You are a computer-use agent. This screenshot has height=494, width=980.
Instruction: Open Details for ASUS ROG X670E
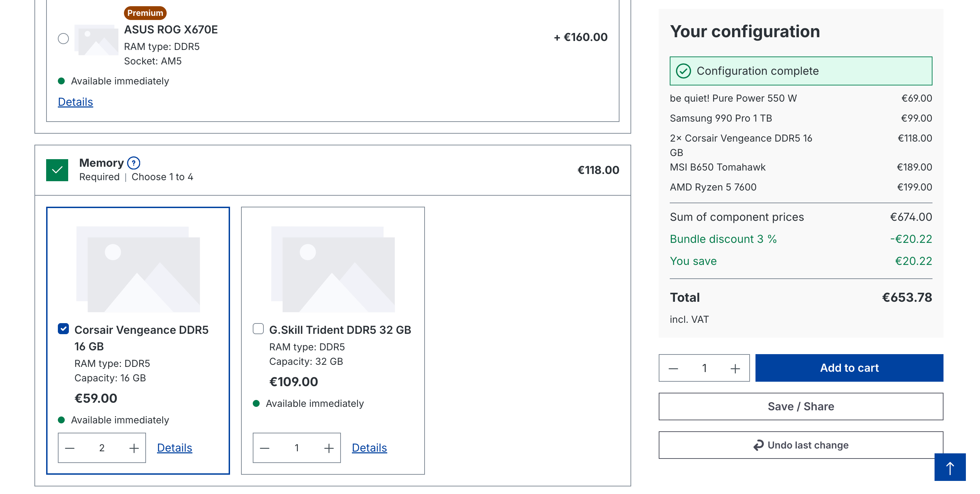click(x=75, y=102)
